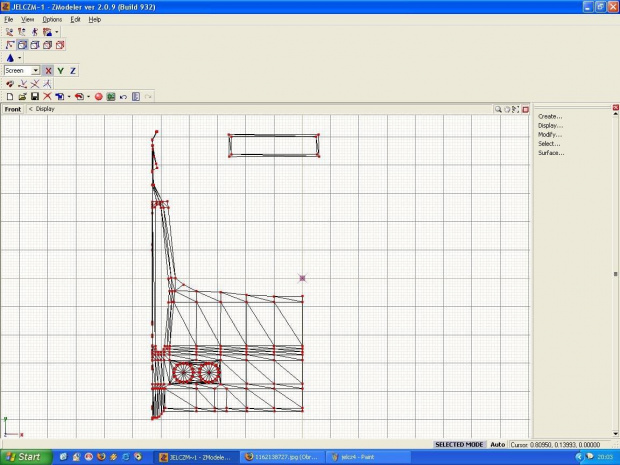Toggle the X axis lock
620x465 pixels.
[x=48, y=71]
